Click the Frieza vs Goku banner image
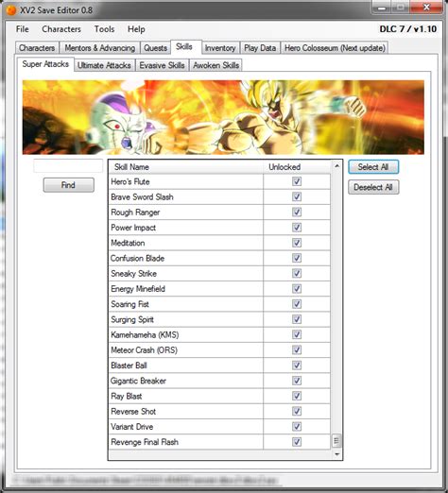Screen dimensions: 448x493 [223, 117]
